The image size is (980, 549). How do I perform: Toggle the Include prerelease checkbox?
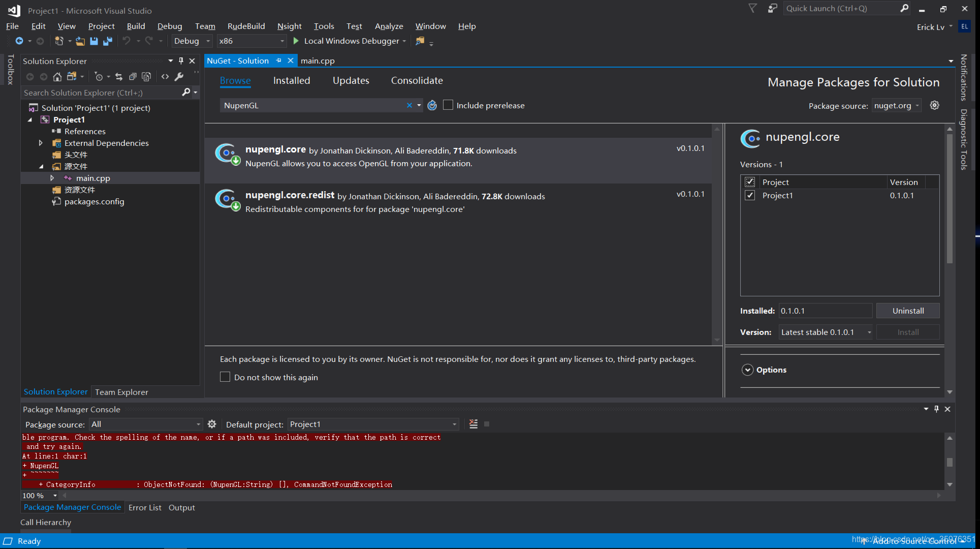448,105
